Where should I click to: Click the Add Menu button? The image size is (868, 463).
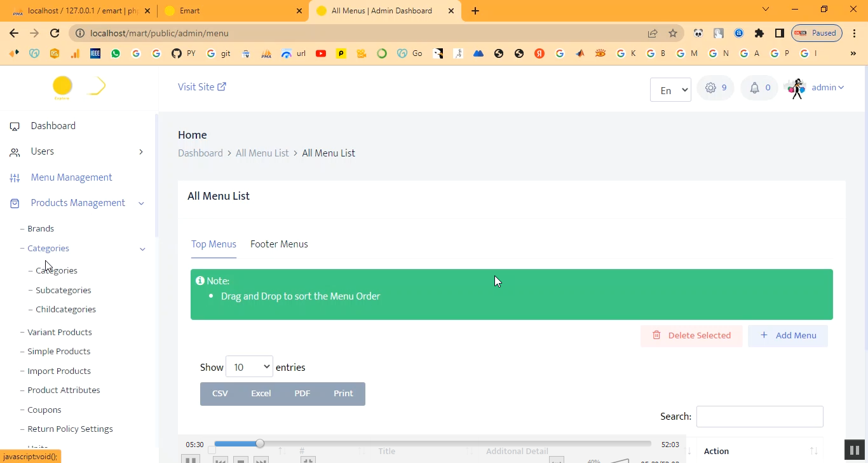click(x=788, y=336)
